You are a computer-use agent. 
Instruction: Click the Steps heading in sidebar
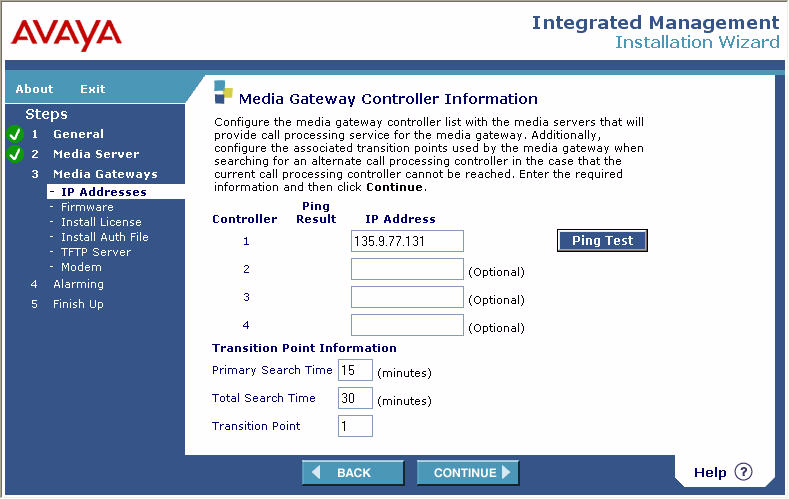(46, 114)
